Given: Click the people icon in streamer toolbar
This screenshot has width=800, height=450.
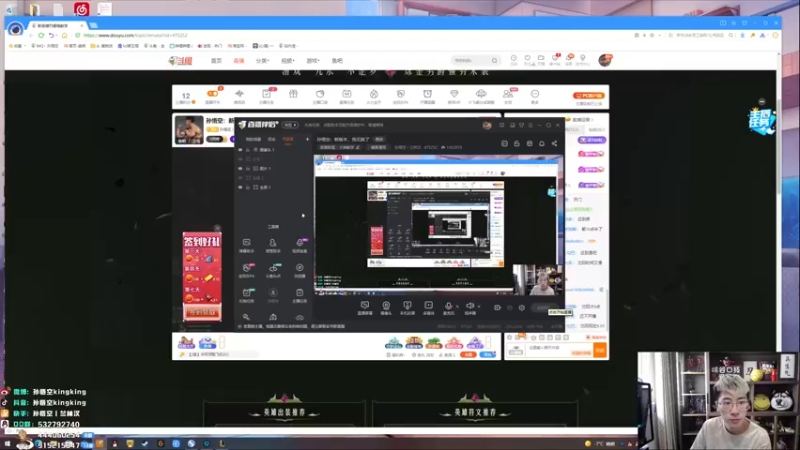Looking at the screenshot, I should [508, 94].
